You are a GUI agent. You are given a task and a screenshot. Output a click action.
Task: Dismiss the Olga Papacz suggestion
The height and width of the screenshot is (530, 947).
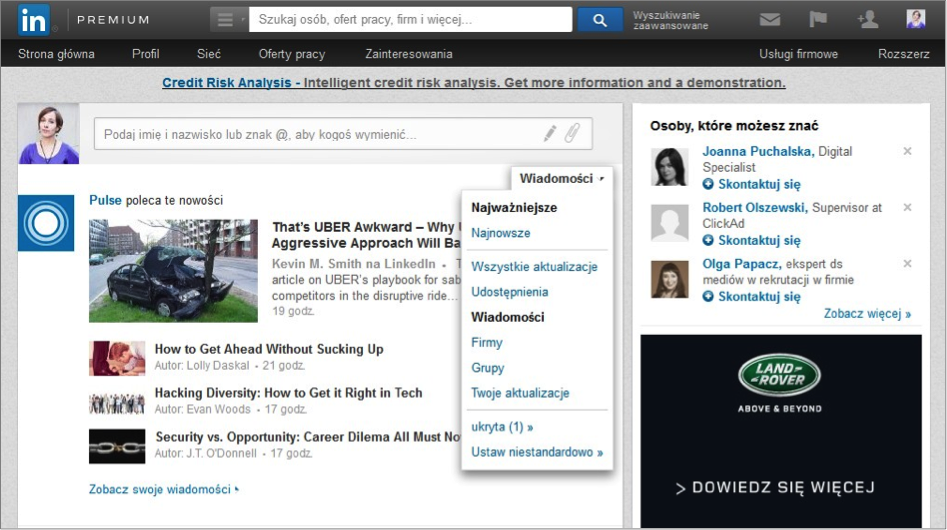907,263
